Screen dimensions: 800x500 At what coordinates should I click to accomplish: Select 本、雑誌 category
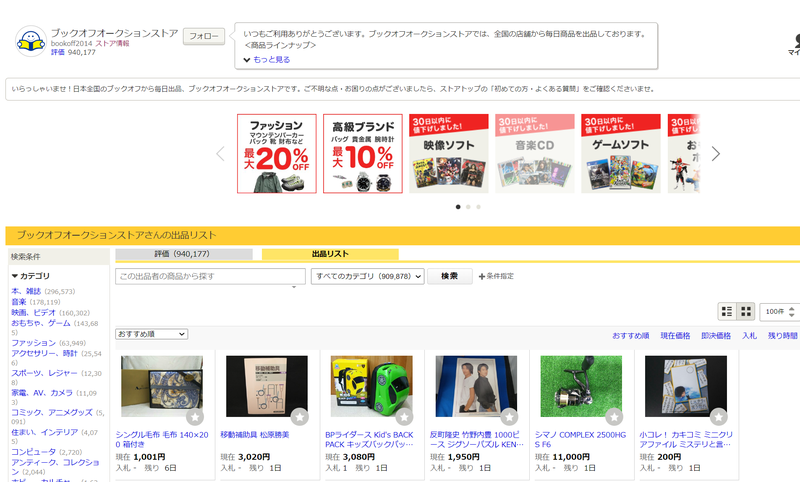tap(26, 291)
